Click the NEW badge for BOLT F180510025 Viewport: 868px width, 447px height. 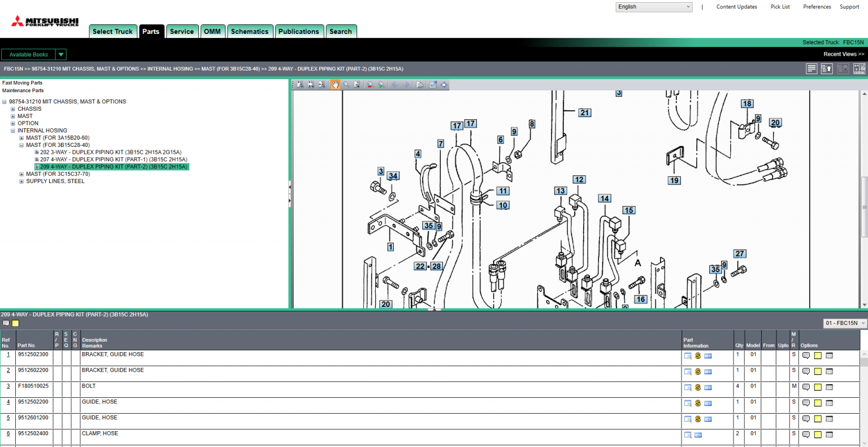coord(708,388)
